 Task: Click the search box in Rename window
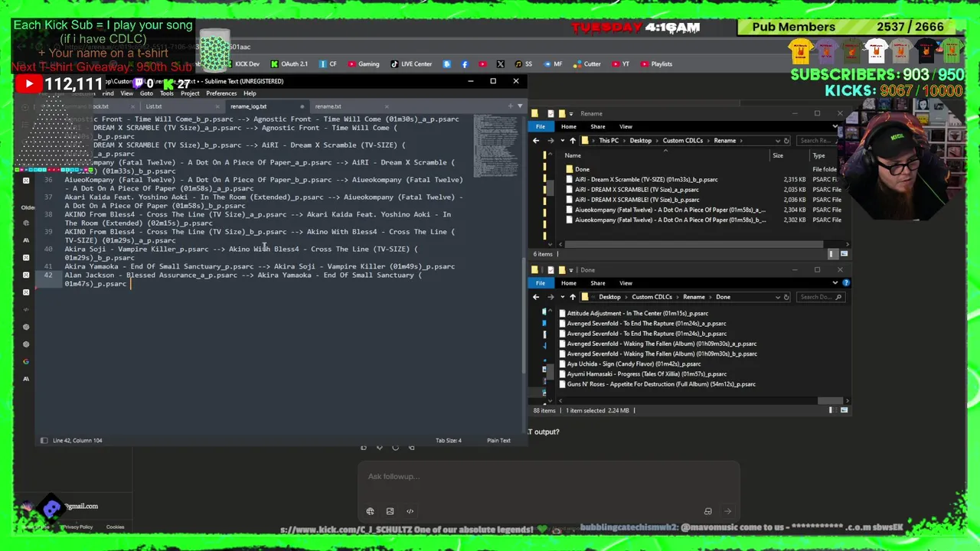(818, 141)
